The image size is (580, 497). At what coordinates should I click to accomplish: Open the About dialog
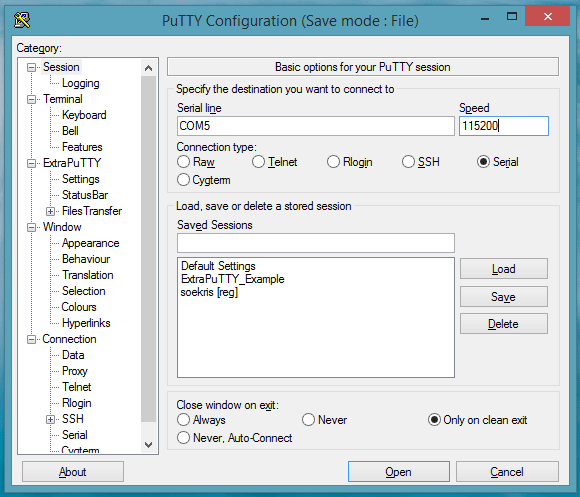[73, 472]
